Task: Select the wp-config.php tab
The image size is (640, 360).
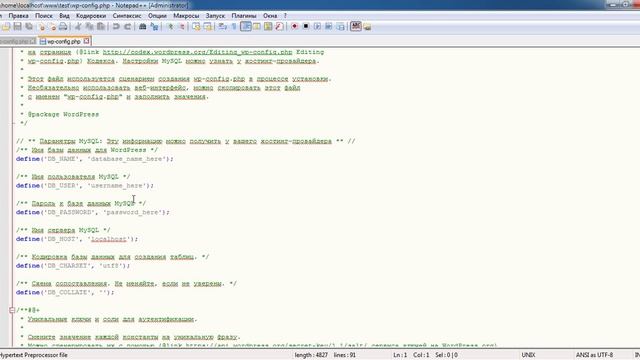Action: [64, 41]
